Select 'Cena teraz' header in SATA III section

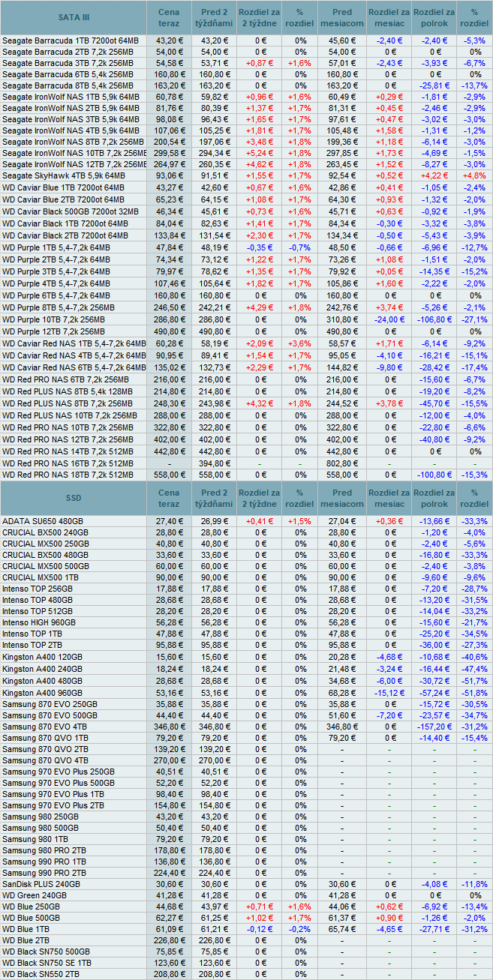[168, 18]
